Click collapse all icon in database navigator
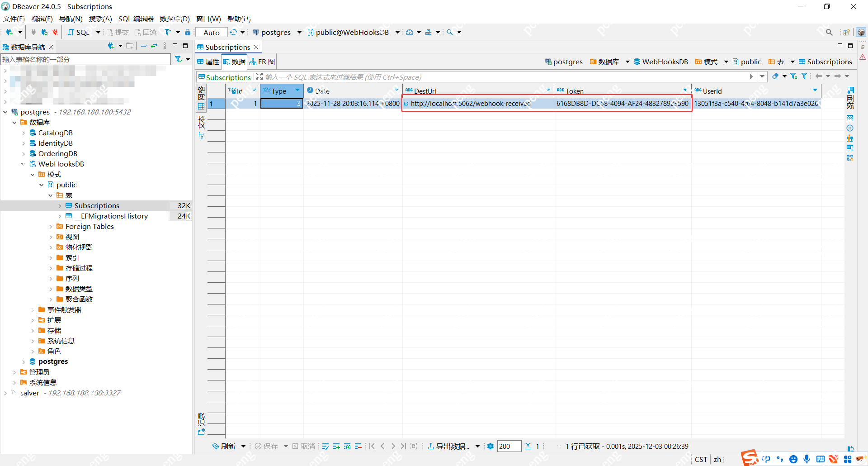 pyautogui.click(x=144, y=46)
